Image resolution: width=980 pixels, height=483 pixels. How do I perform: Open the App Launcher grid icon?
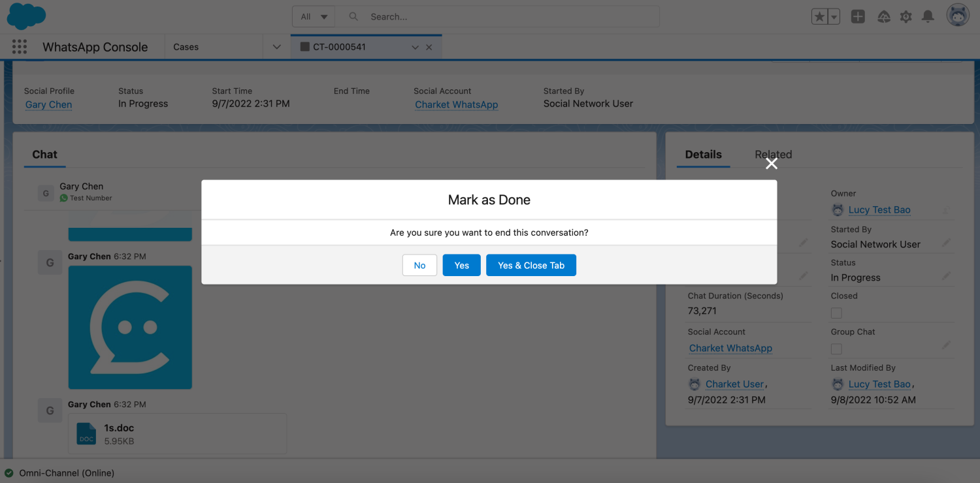click(x=20, y=47)
